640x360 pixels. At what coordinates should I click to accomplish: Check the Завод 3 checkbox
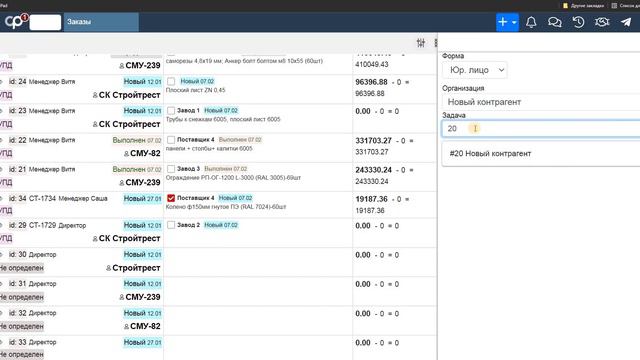(171, 169)
